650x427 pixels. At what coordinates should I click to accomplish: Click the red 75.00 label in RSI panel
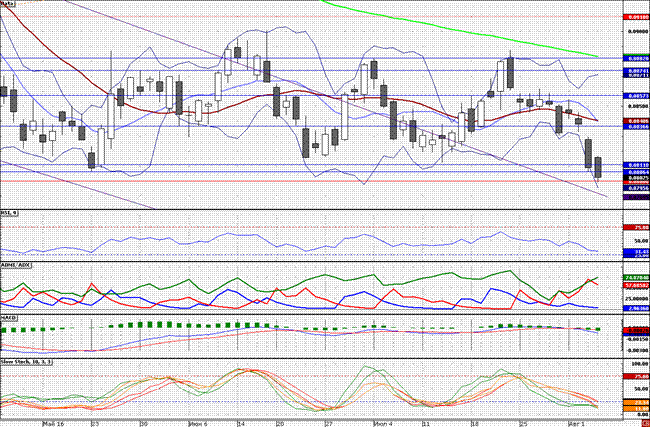coord(637,227)
